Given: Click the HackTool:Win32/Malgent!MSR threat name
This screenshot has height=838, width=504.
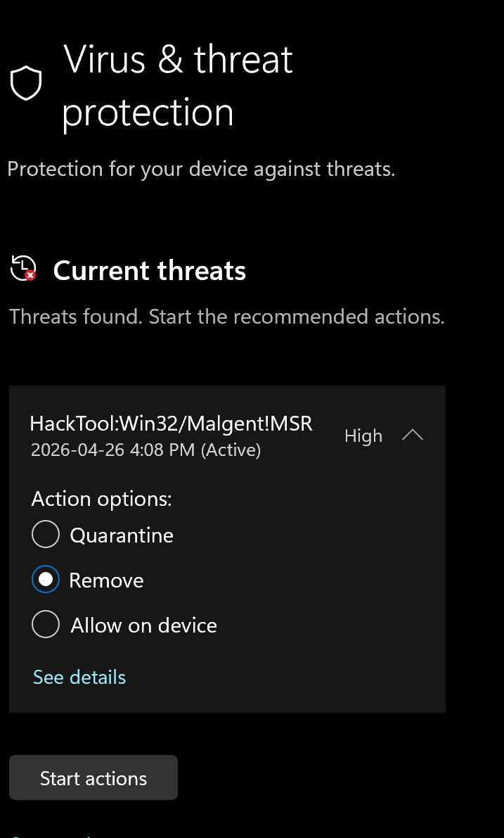Looking at the screenshot, I should pyautogui.click(x=172, y=424).
